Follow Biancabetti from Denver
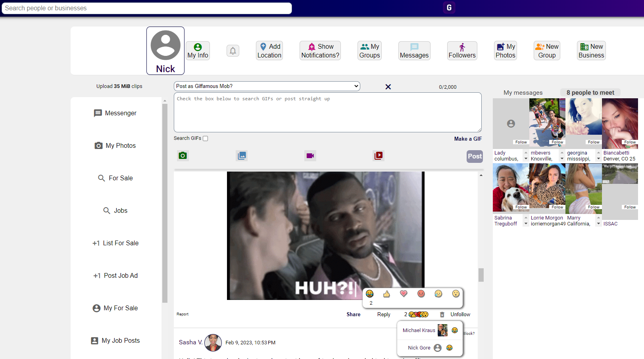 [x=630, y=142]
